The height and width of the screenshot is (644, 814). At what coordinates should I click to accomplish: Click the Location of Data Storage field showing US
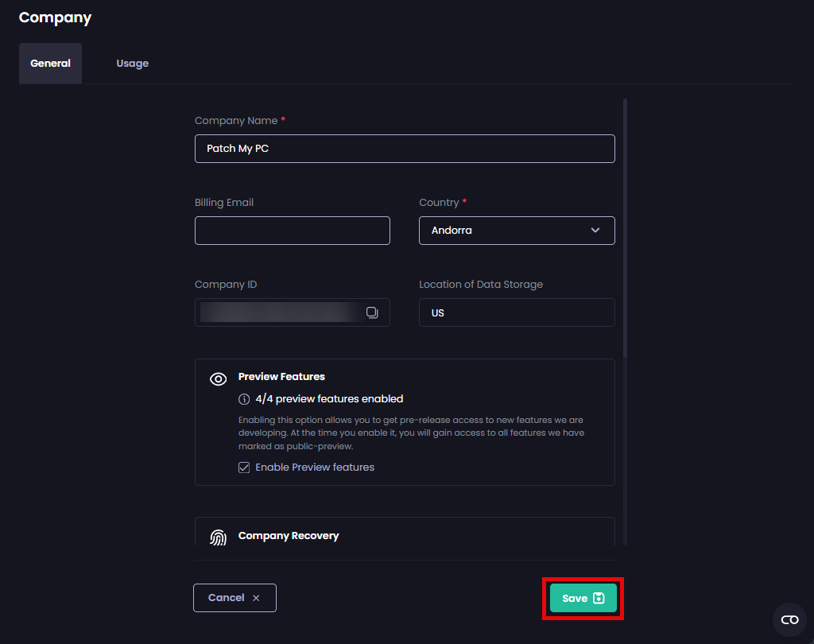tap(517, 312)
